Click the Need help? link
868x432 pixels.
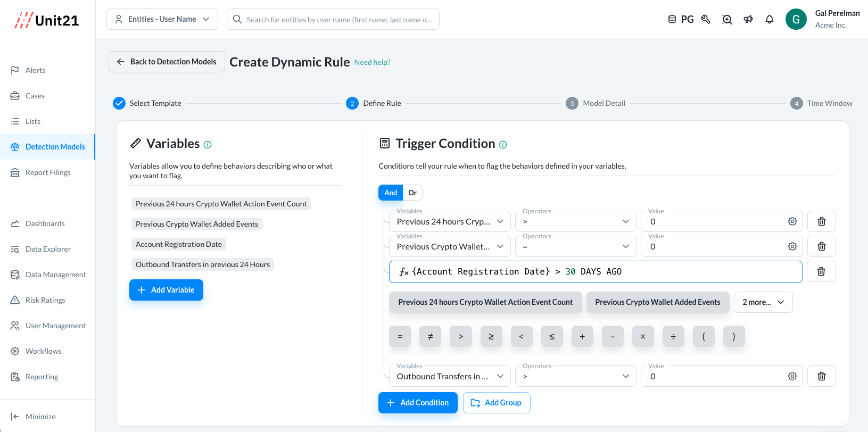click(373, 62)
